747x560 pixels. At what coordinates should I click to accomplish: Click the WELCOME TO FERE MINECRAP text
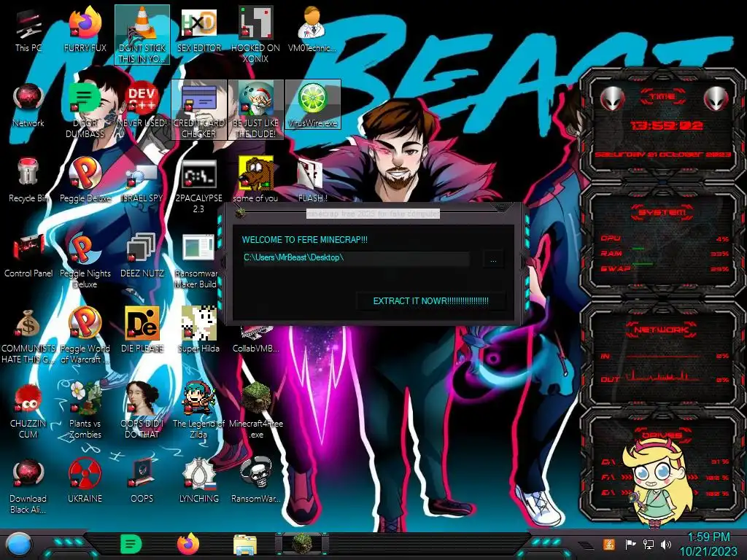[305, 240]
